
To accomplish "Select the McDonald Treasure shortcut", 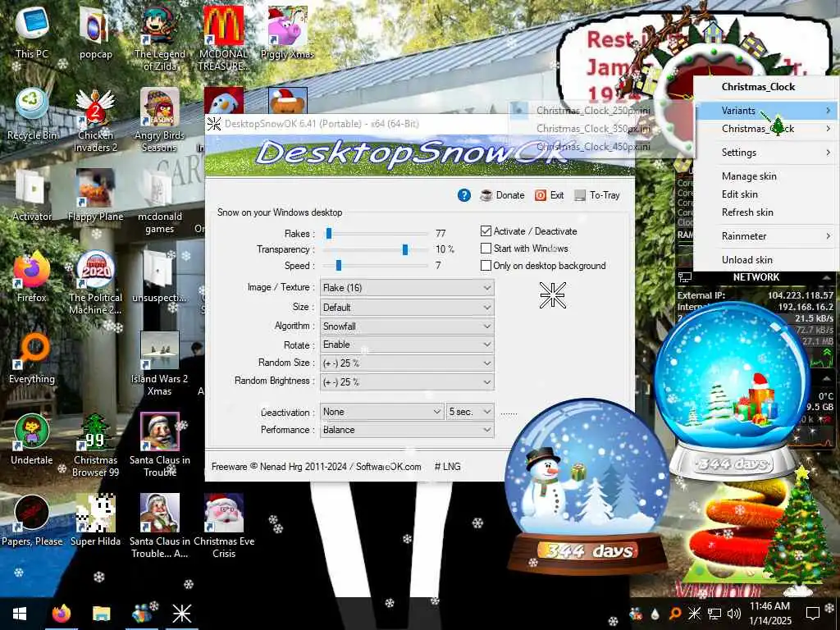I will point(224,38).
